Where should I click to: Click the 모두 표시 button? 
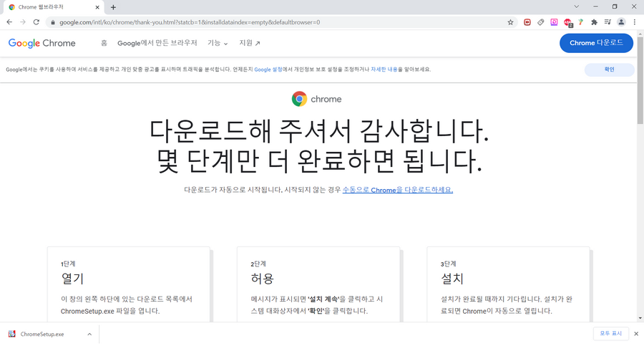coord(611,334)
